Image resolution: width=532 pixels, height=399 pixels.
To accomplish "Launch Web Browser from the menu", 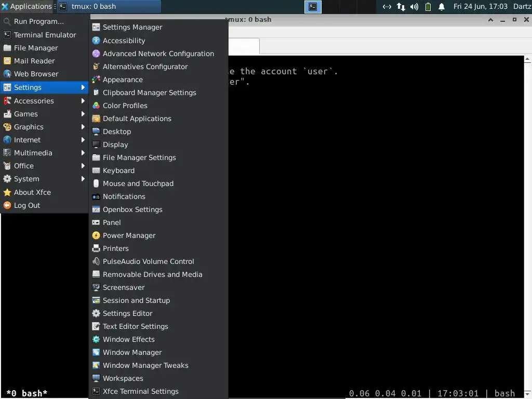I will pyautogui.click(x=45, y=74).
